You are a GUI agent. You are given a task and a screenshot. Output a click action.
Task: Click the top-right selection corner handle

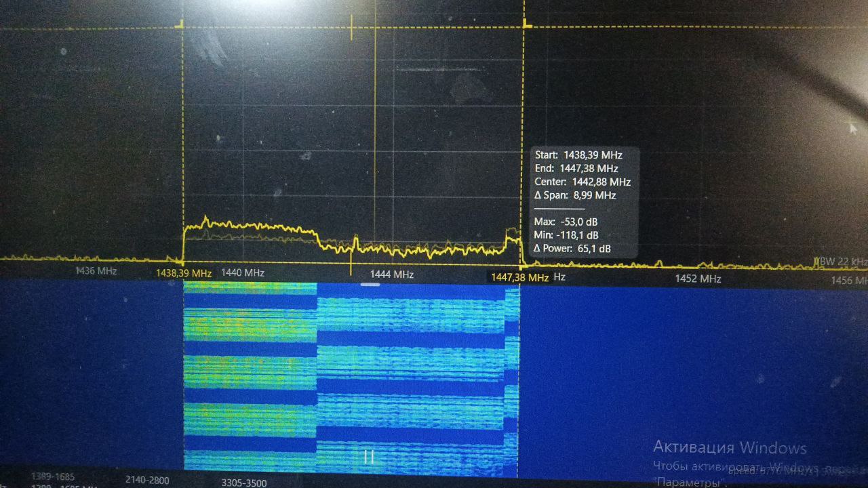(x=526, y=25)
